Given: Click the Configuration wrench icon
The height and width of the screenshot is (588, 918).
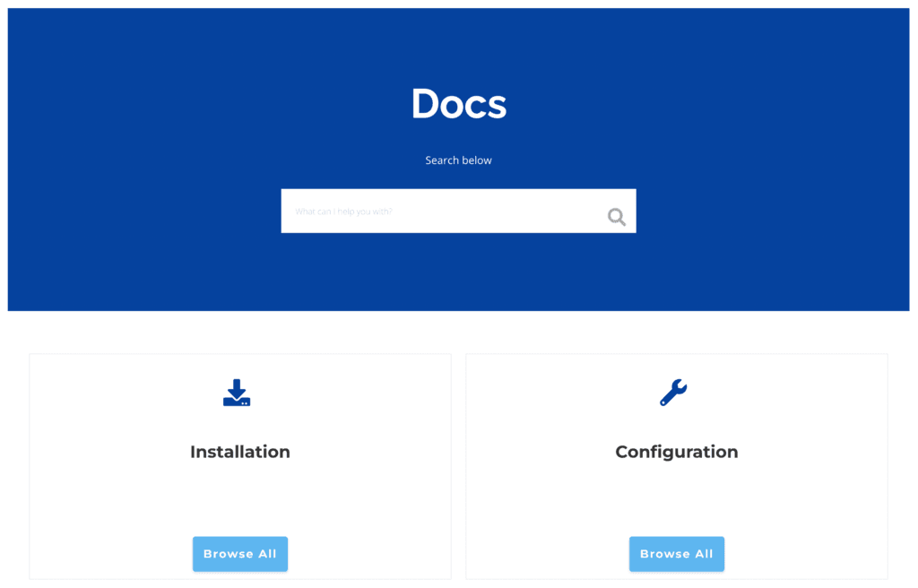Looking at the screenshot, I should coord(673,393).
